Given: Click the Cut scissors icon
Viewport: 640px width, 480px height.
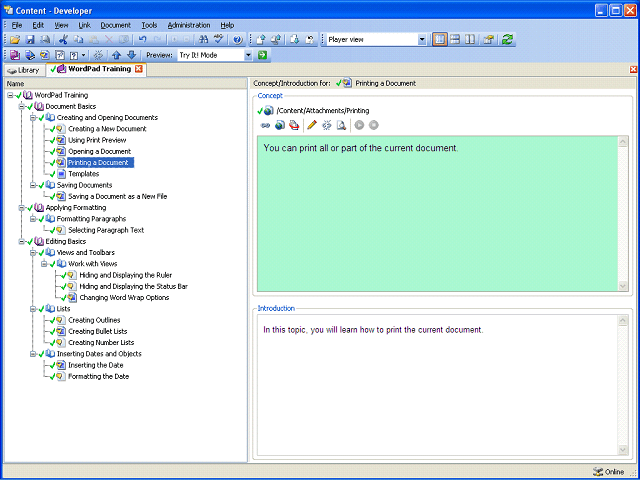Looking at the screenshot, I should click(63, 40).
